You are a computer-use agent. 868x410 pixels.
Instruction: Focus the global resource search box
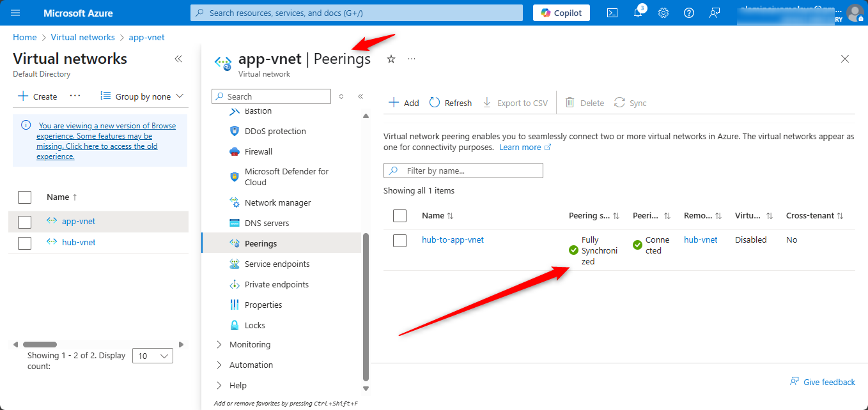point(357,13)
